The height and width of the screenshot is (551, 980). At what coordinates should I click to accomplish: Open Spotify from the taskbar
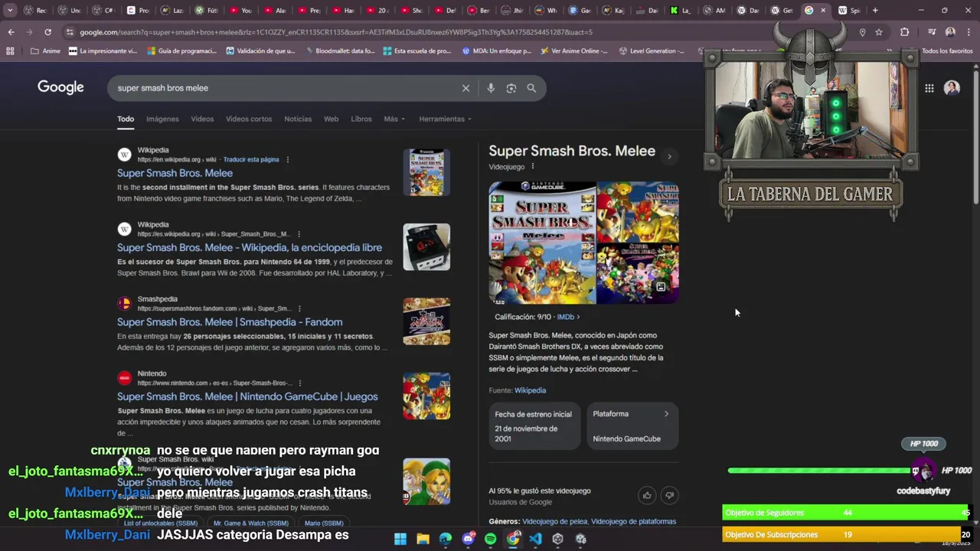click(490, 539)
